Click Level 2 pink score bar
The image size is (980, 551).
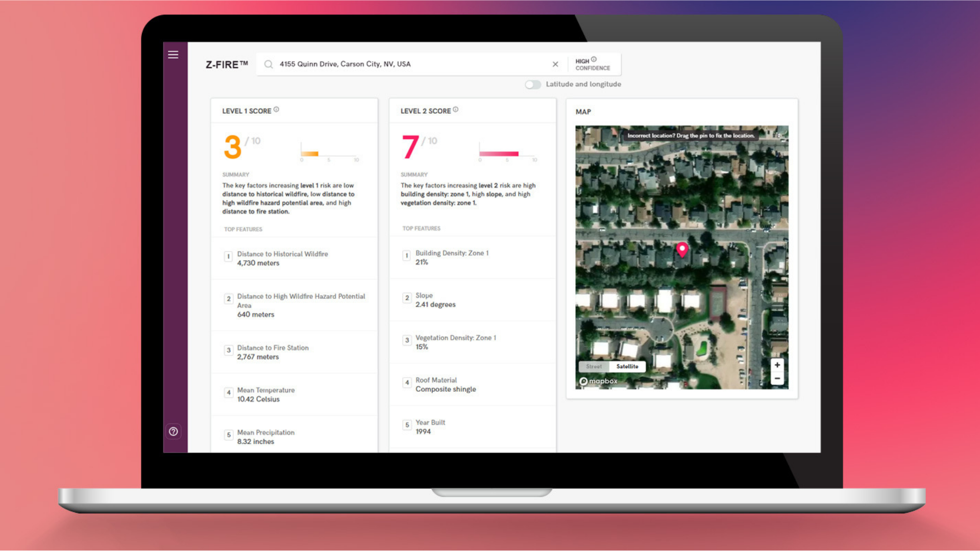click(499, 154)
